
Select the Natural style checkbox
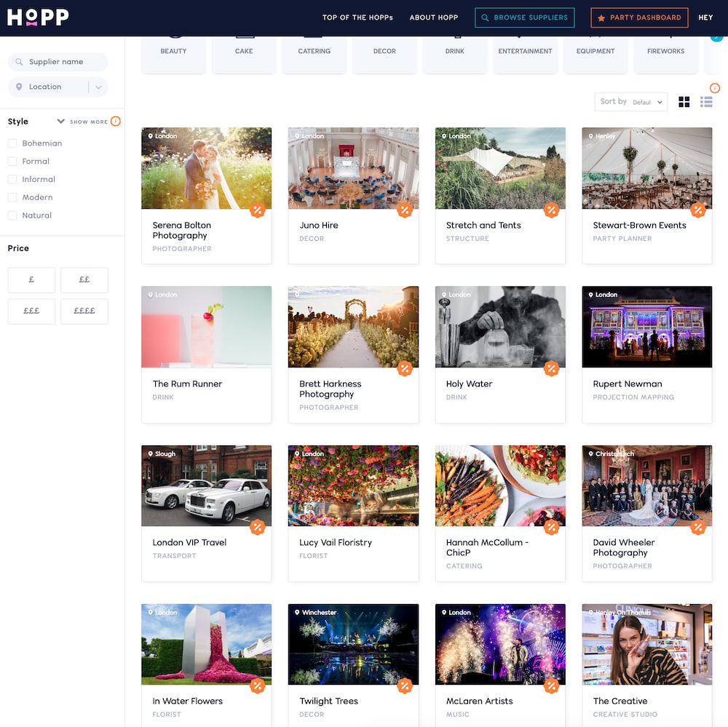click(x=12, y=215)
